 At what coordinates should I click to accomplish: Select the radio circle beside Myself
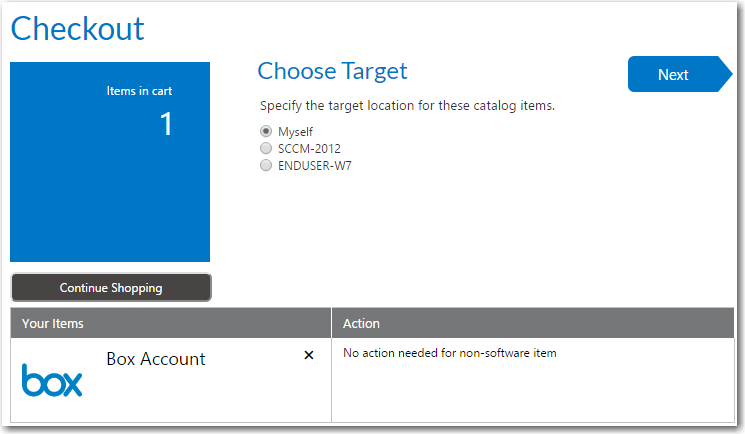(x=266, y=131)
